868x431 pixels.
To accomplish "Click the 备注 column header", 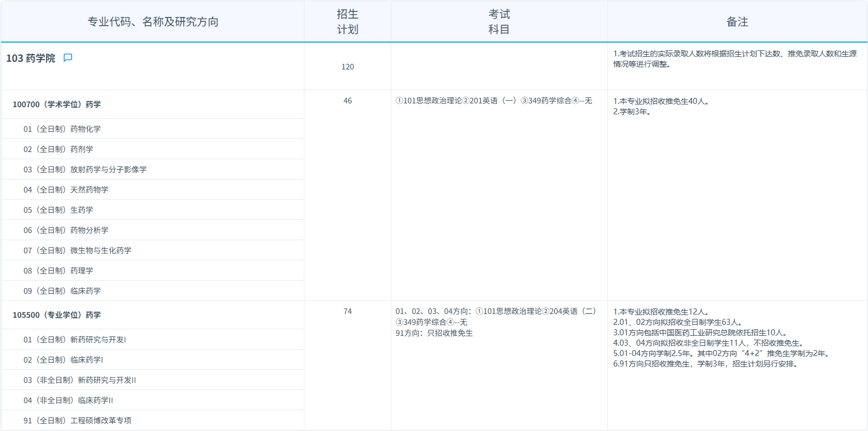I will coord(737,22).
